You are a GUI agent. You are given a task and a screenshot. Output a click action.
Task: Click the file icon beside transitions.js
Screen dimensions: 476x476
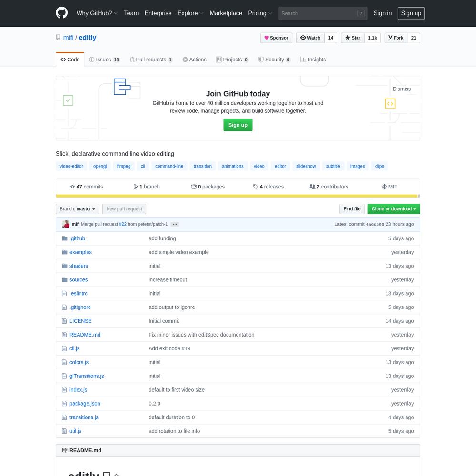point(64,417)
